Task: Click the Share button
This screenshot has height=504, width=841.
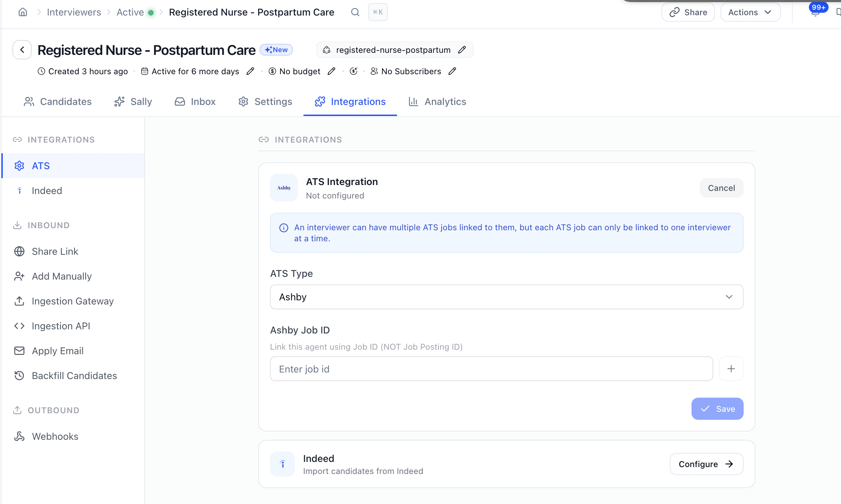Action: tap(688, 12)
